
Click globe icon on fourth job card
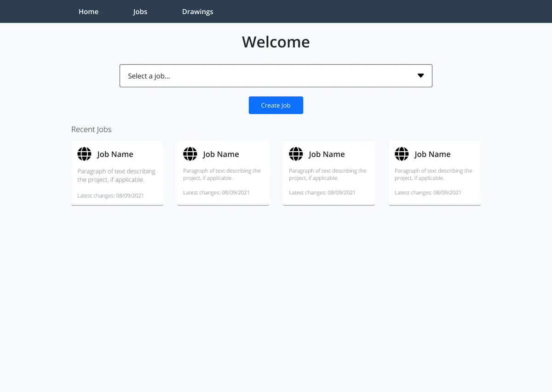pos(402,154)
